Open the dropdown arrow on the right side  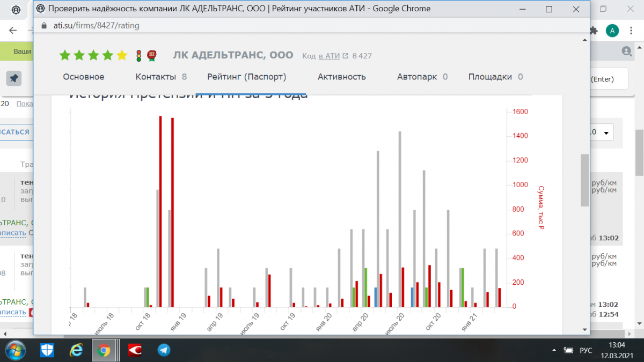[x=606, y=133]
